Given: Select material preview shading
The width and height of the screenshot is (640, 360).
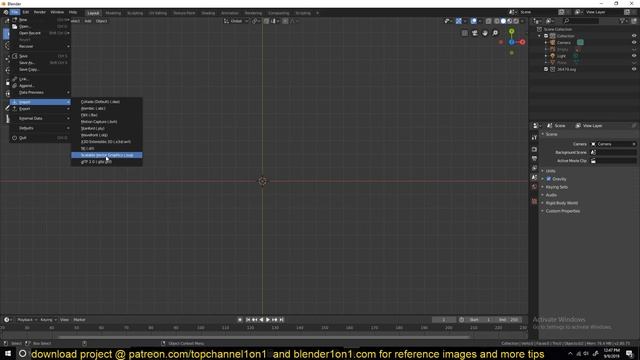Looking at the screenshot, I should tap(509, 21).
